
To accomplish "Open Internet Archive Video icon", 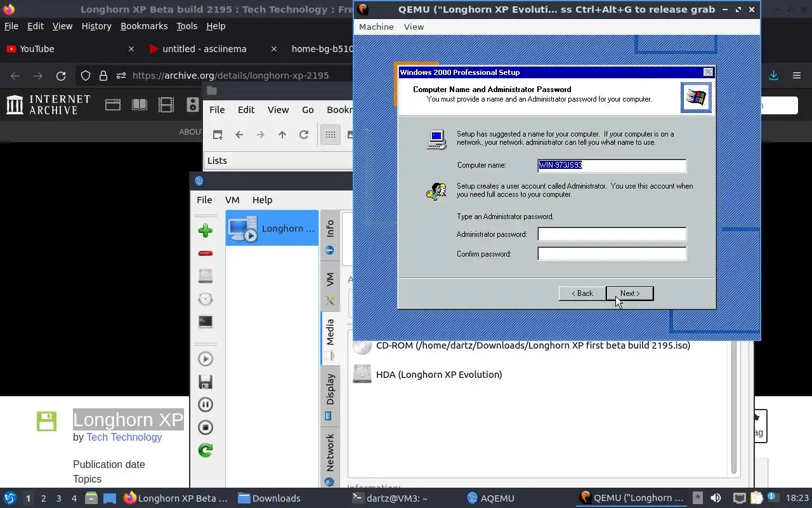I will tap(166, 105).
